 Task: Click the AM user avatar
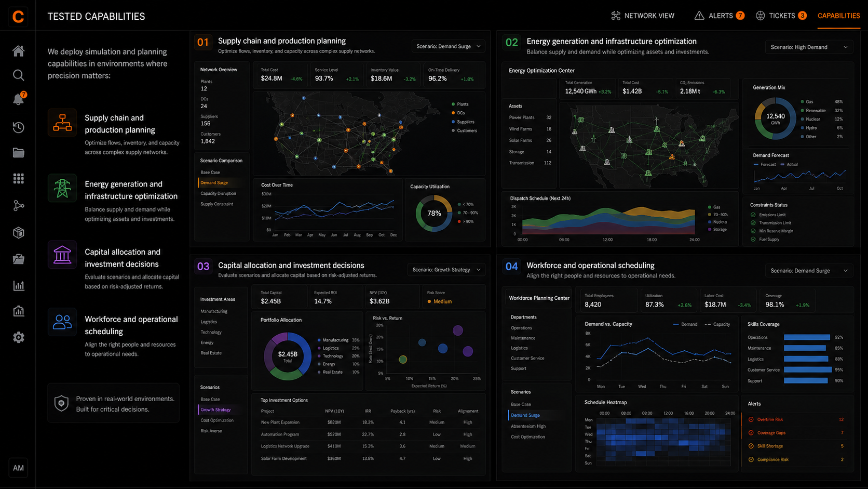pyautogui.click(x=18, y=468)
